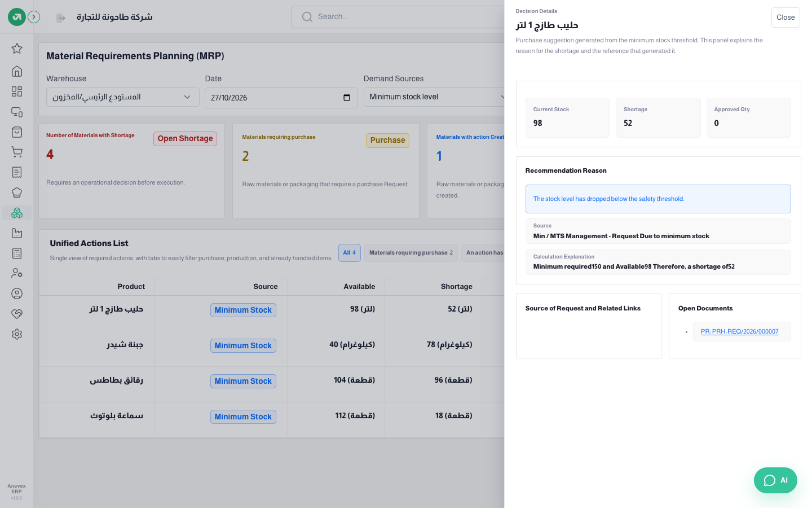Open the Warehouse dropdown
Image resolution: width=812 pixels, height=508 pixels.
pos(123,97)
